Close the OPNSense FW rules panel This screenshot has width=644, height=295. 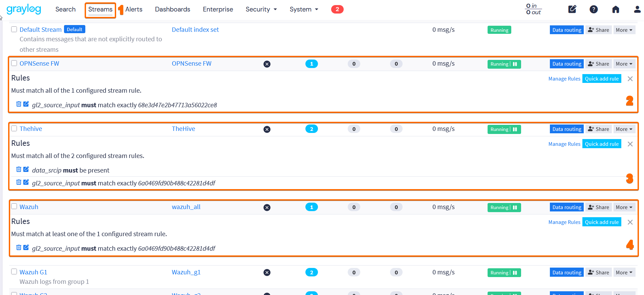tap(630, 79)
